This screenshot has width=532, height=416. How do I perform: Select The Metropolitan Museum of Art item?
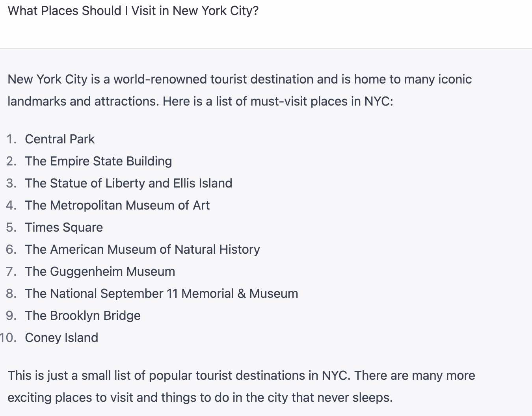click(x=117, y=205)
